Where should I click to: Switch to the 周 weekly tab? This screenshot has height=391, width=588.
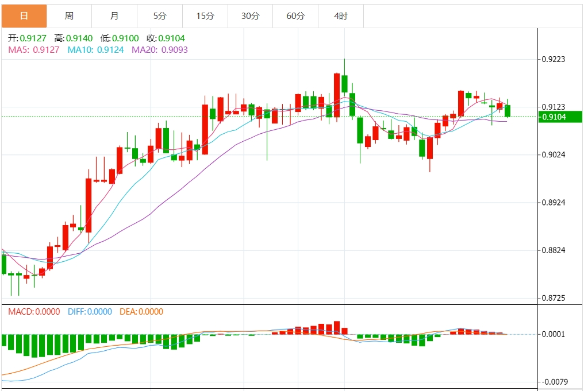click(70, 16)
